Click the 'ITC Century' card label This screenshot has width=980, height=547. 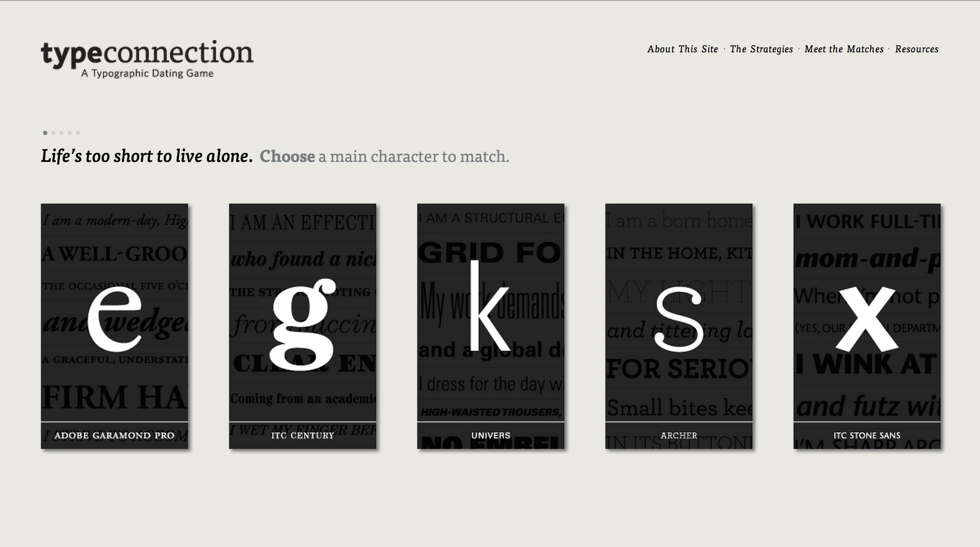pos(303,435)
